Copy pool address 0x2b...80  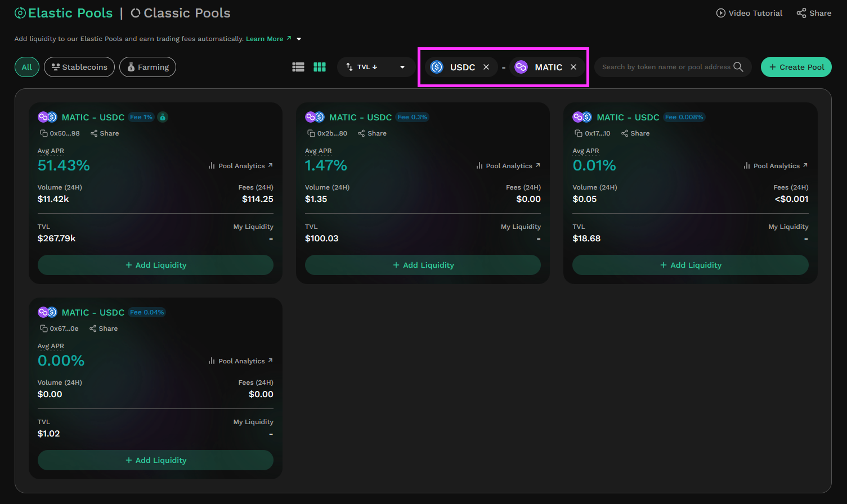click(311, 133)
